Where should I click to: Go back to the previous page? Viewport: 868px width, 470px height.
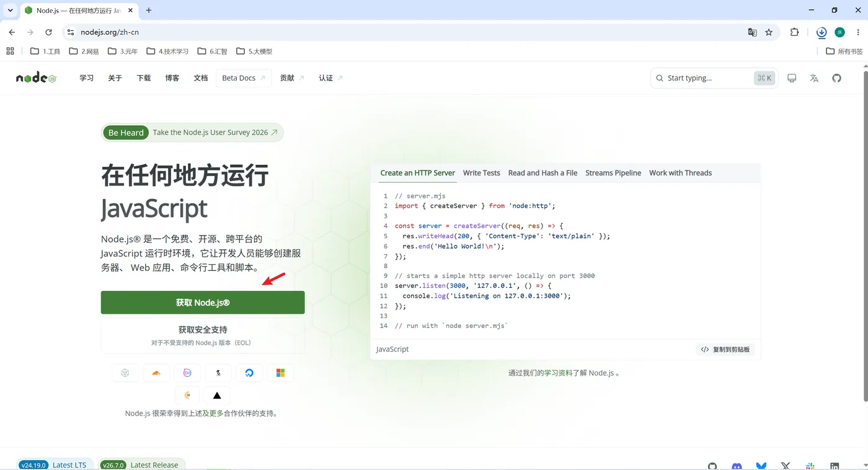(12, 32)
